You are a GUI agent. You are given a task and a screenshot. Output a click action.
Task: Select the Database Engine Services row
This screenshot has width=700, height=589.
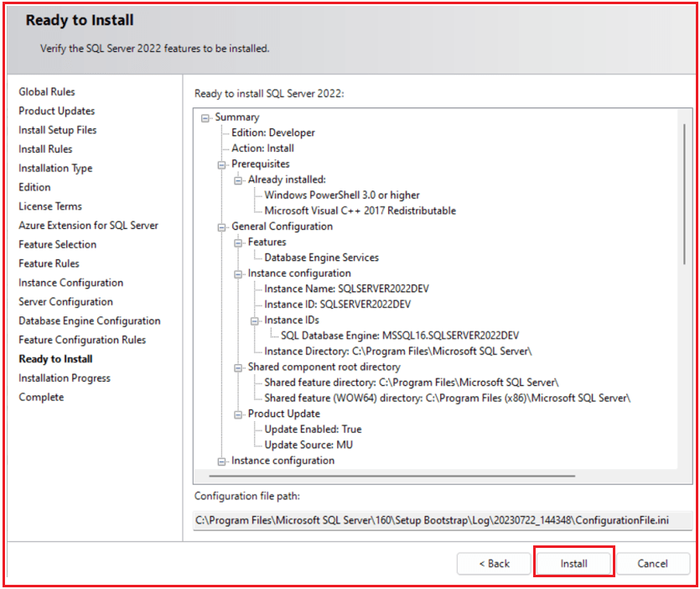pos(321,258)
